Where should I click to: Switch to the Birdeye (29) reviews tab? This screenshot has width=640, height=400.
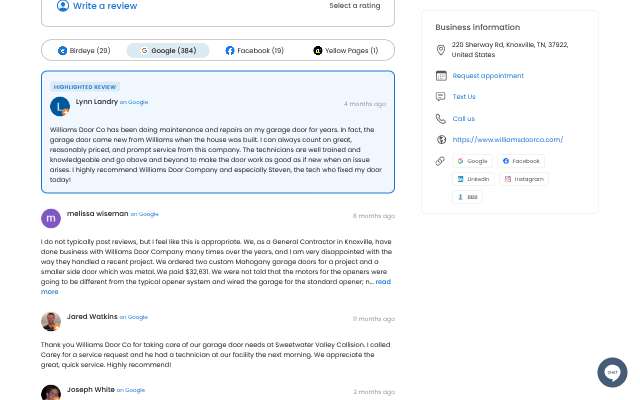[x=84, y=51]
